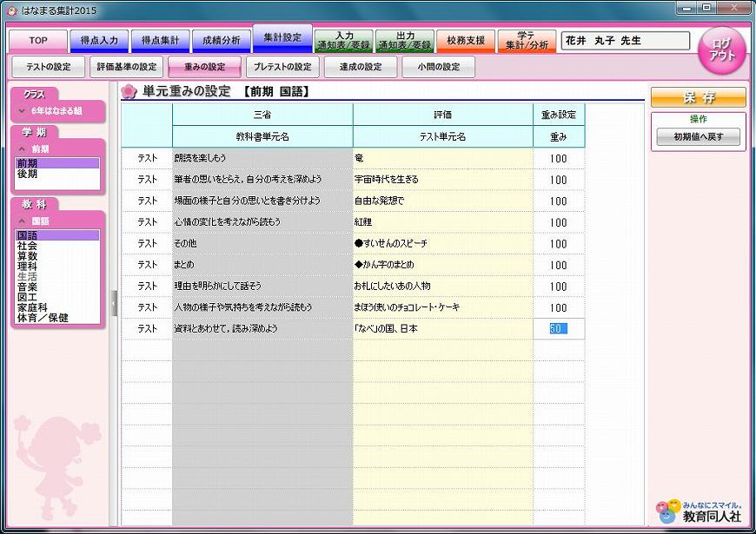Click test unit name 竜
This screenshot has width=756, height=534.
coord(359,158)
